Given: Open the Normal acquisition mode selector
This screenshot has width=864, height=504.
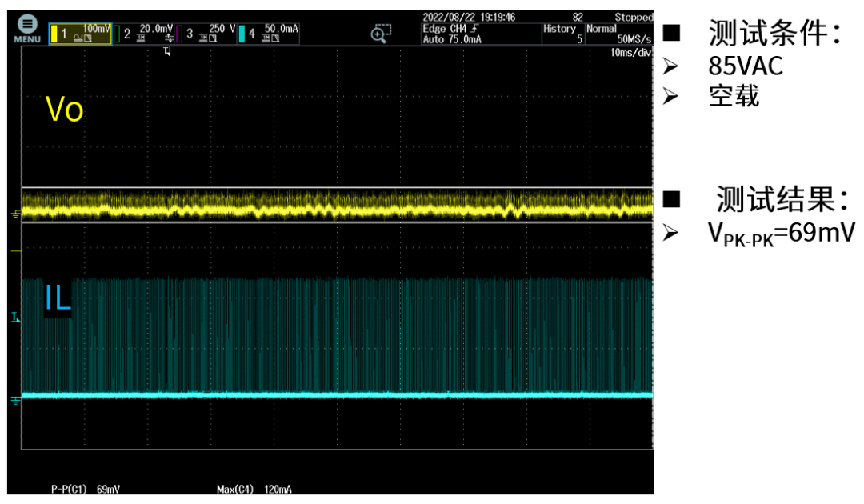Looking at the screenshot, I should pyautogui.click(x=602, y=28).
